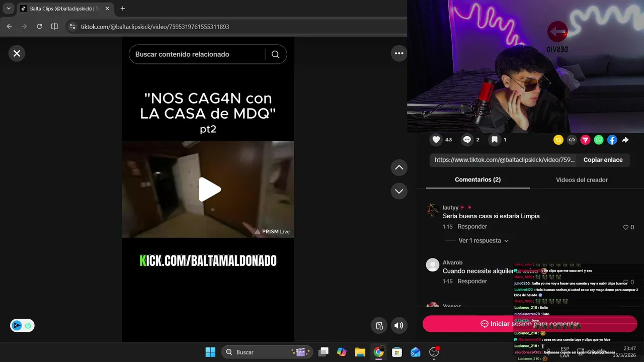Viewport: 644px width, 362px height.
Task: Toggle the browser side panel icon
Action: pos(54,27)
